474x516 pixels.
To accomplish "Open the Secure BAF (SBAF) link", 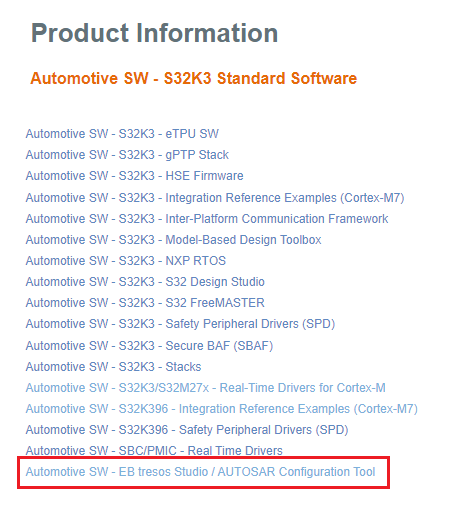I will [x=149, y=346].
